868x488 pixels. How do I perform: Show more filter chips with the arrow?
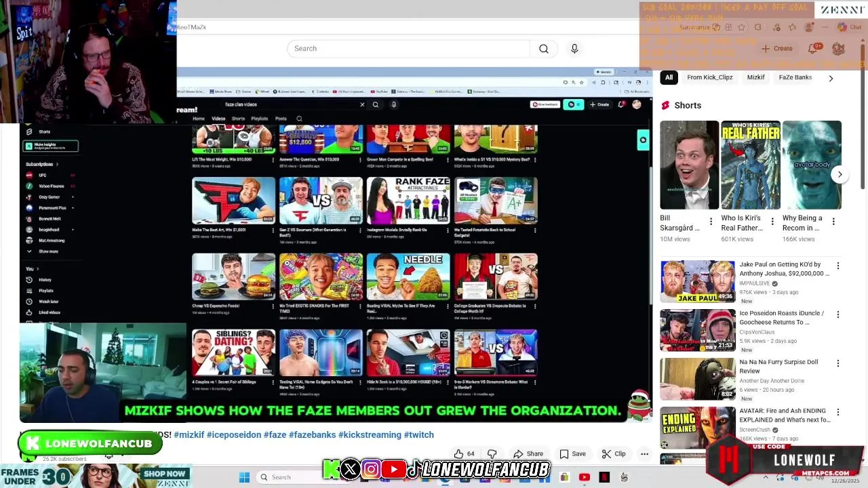831,78
